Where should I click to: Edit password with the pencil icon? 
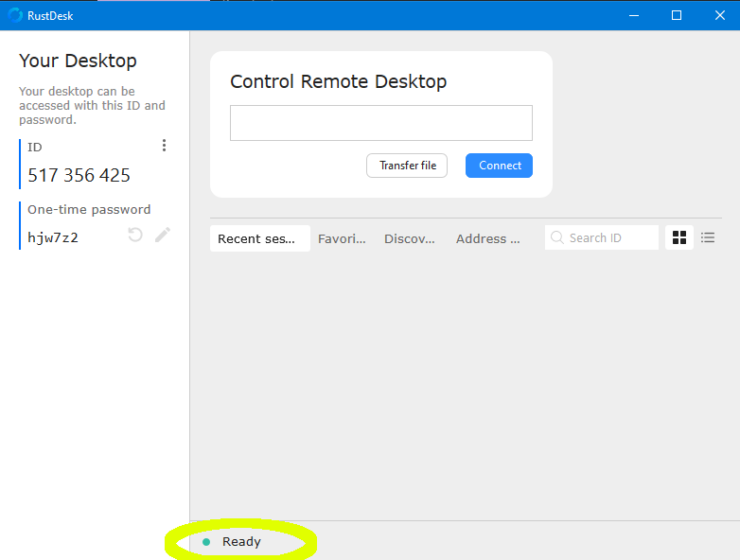163,235
